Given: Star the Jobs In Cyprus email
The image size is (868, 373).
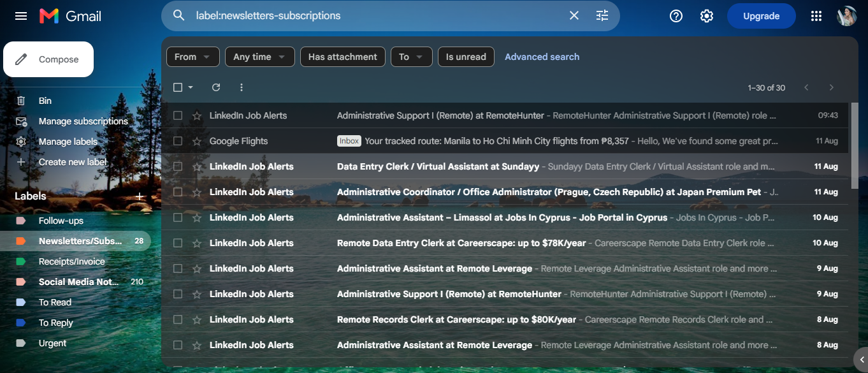Looking at the screenshot, I should tap(197, 217).
